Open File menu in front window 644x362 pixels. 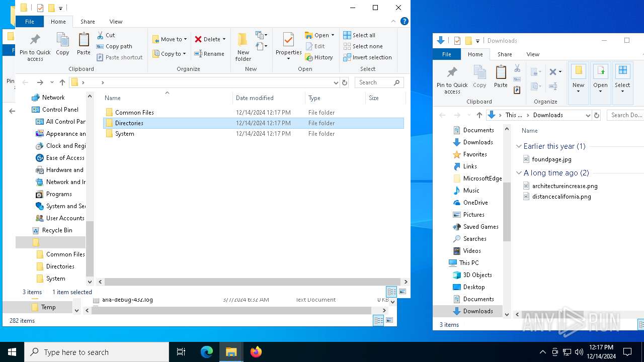point(30,22)
